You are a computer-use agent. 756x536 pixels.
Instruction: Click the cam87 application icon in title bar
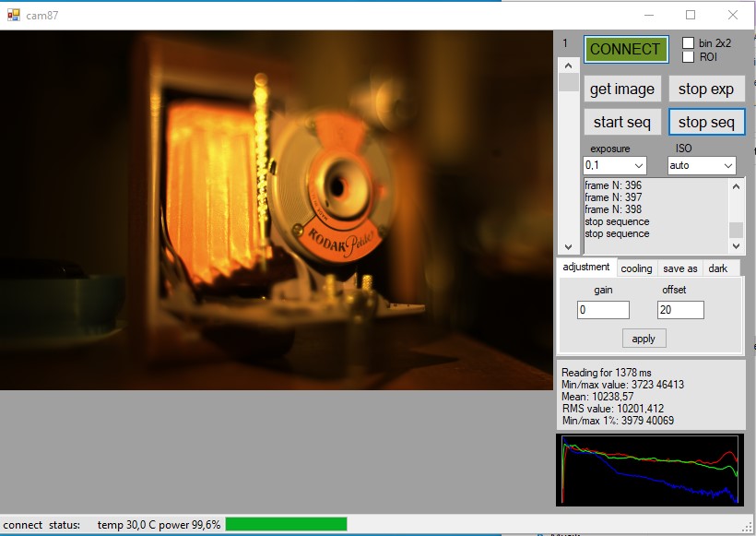14,15
